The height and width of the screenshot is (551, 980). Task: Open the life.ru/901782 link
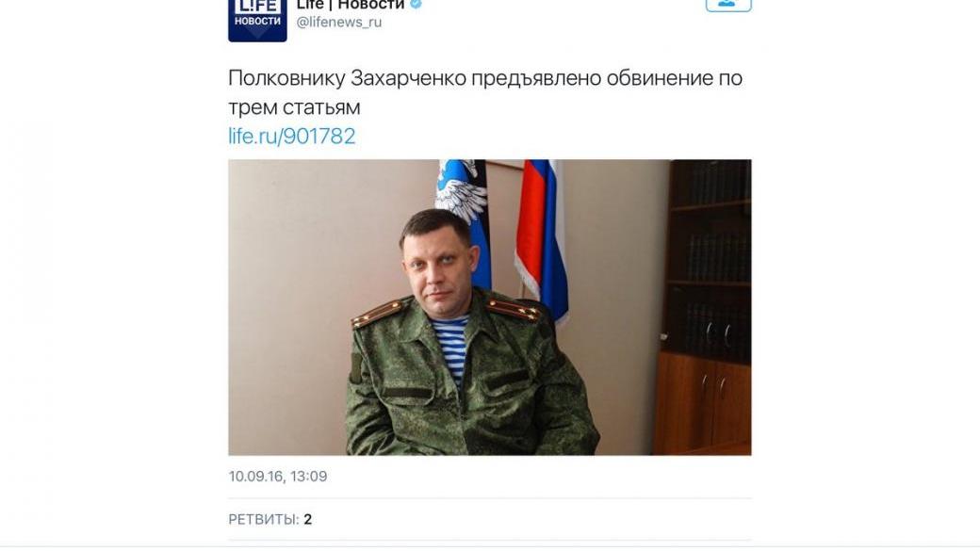pos(292,137)
